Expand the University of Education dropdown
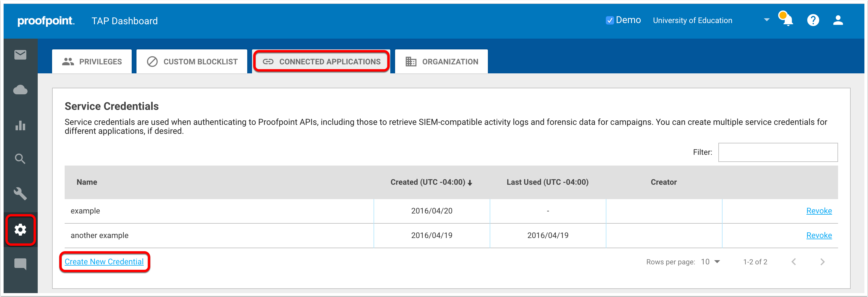The image size is (868, 297). 767,20
